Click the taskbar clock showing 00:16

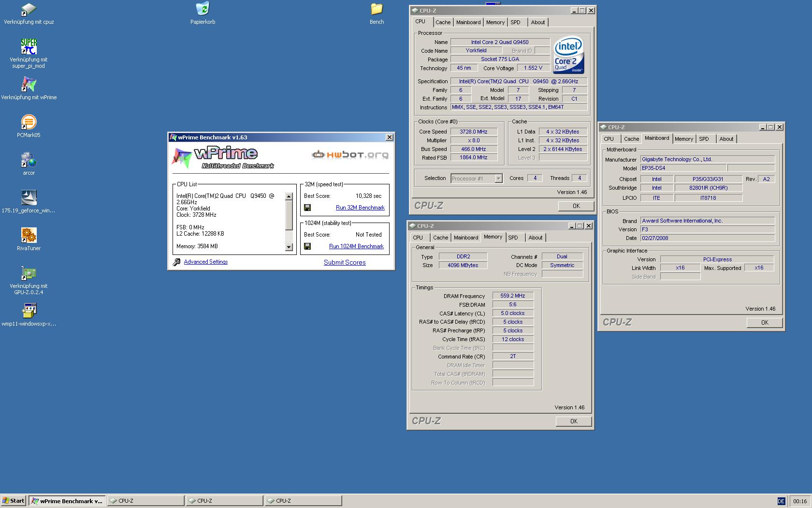tap(800, 501)
